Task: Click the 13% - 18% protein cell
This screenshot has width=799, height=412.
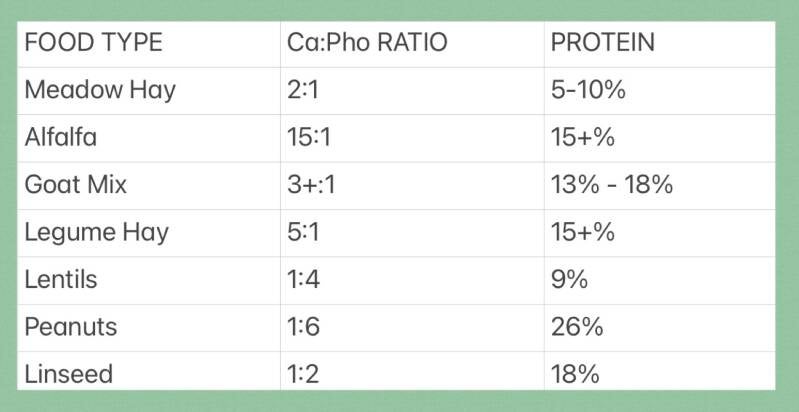Action: point(612,185)
